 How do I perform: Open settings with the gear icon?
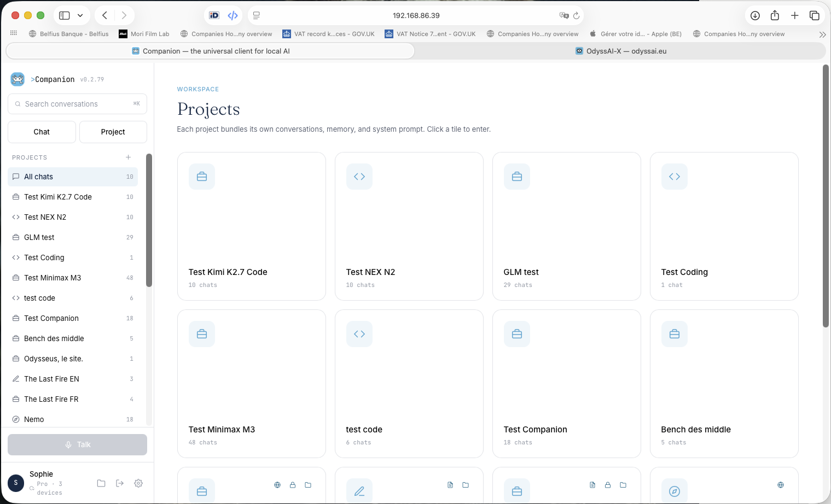pyautogui.click(x=138, y=483)
